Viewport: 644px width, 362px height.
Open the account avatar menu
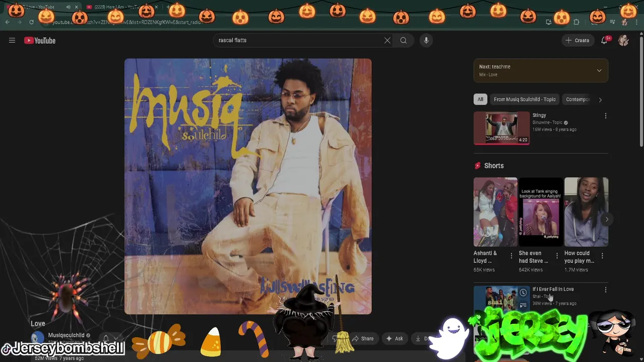pyautogui.click(x=624, y=40)
